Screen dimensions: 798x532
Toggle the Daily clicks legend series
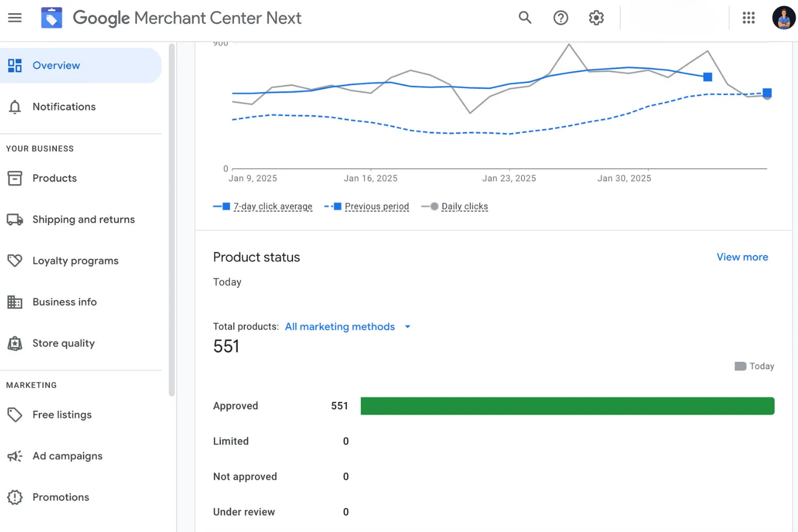[x=464, y=206]
